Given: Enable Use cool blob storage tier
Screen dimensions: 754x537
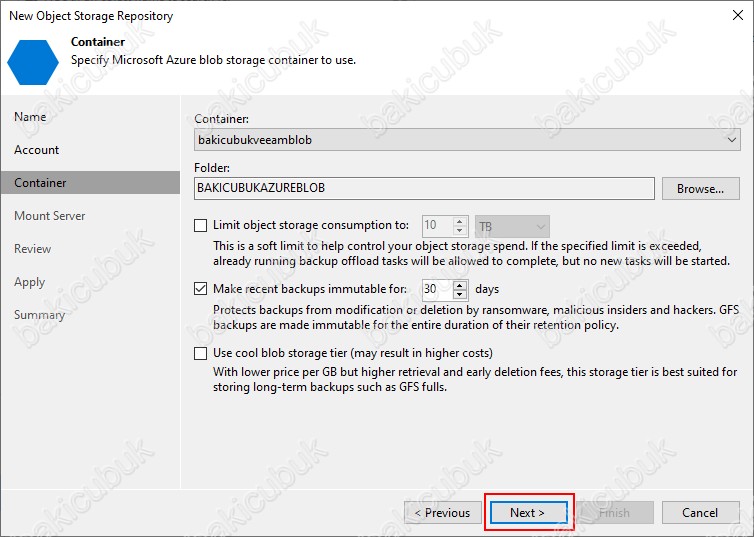Looking at the screenshot, I should 201,353.
